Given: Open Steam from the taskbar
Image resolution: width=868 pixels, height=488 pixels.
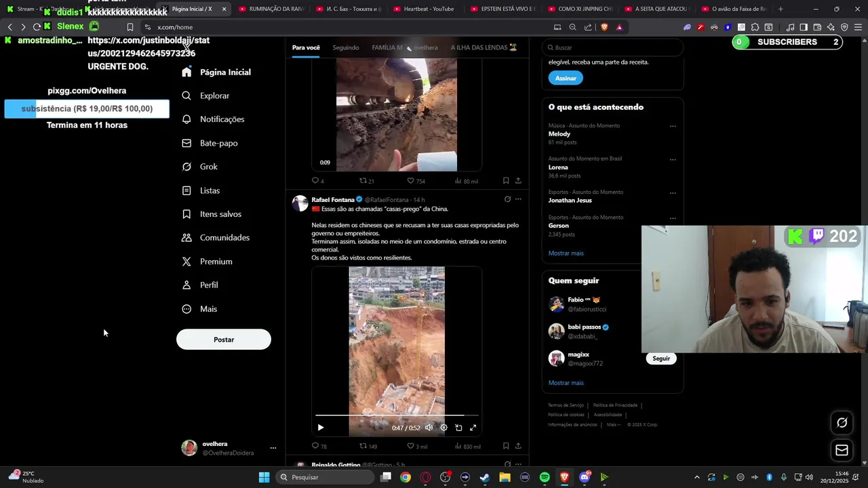Looking at the screenshot, I should [484, 477].
